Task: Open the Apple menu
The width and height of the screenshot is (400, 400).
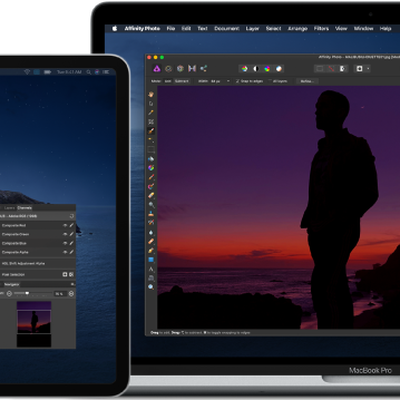Action: click(x=114, y=28)
